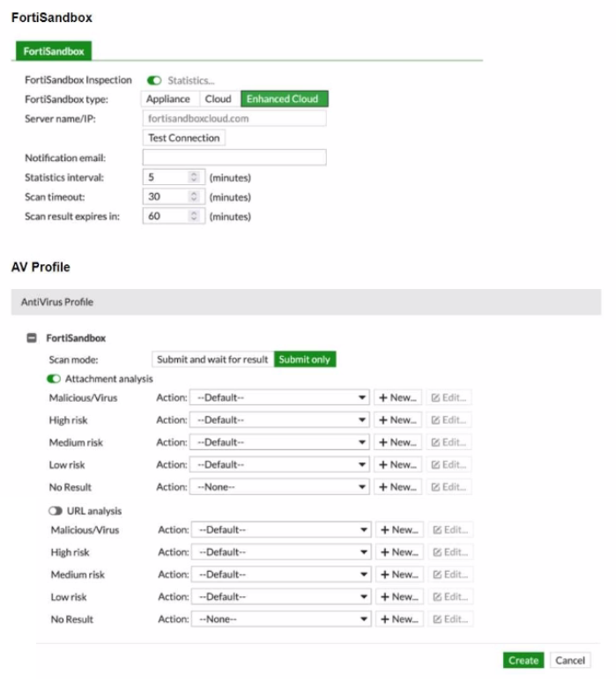Add new action for attachment No Result
Image resolution: width=616 pixels, height=681 pixels.
tap(398, 487)
